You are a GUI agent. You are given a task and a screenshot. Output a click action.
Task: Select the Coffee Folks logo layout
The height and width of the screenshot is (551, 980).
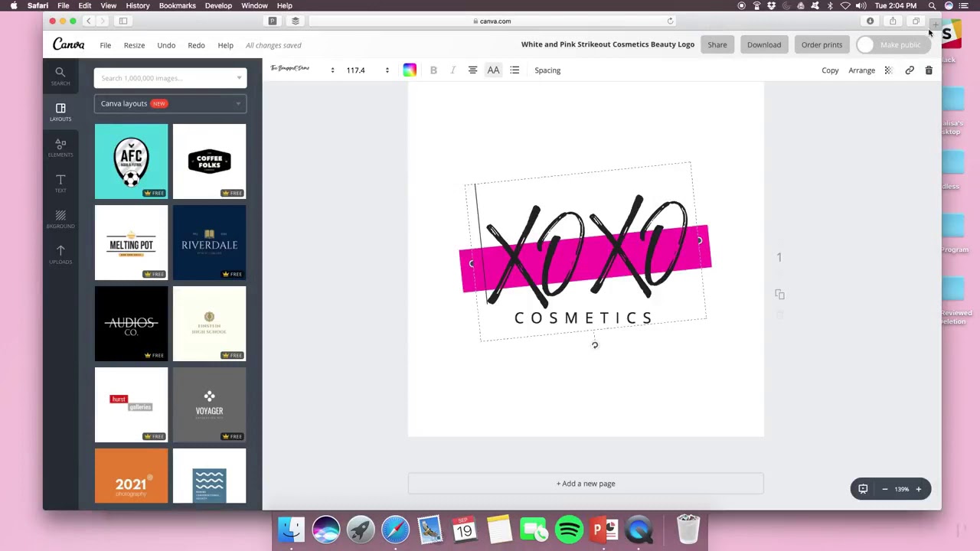(209, 161)
